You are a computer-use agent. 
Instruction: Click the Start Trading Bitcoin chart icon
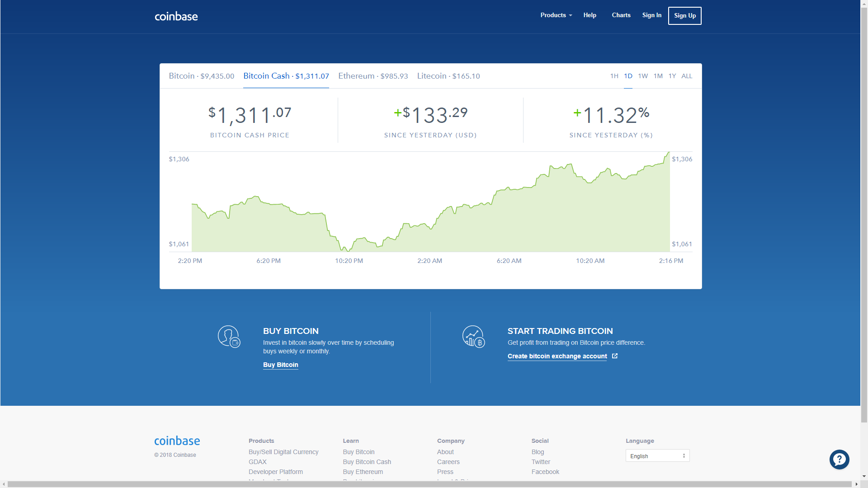click(473, 337)
